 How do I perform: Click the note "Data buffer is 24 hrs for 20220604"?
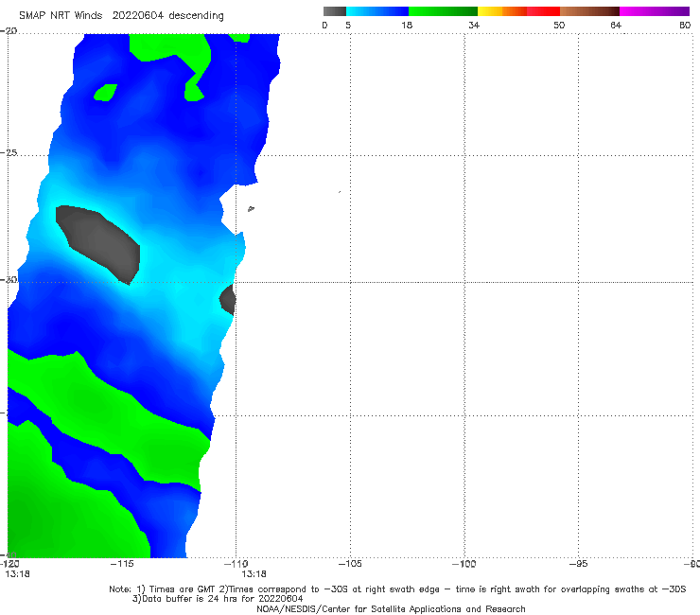[x=218, y=599]
